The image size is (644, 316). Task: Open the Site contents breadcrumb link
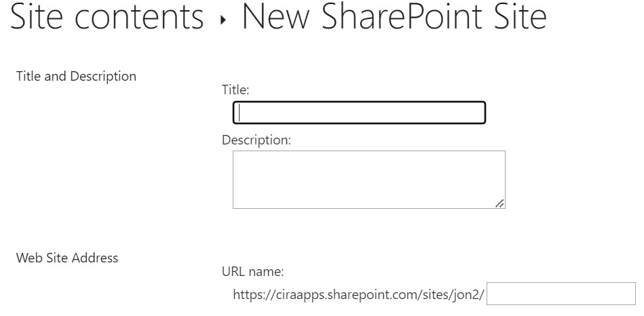(107, 18)
